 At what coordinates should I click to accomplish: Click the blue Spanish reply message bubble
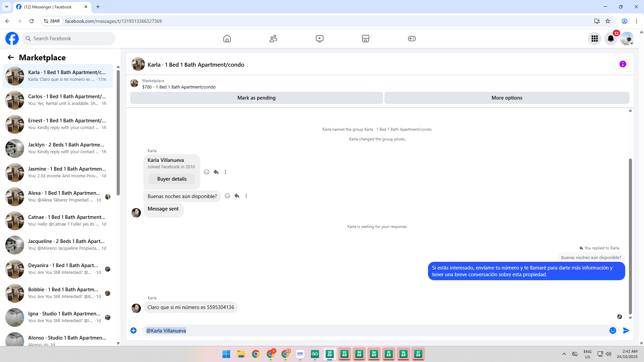click(x=526, y=271)
